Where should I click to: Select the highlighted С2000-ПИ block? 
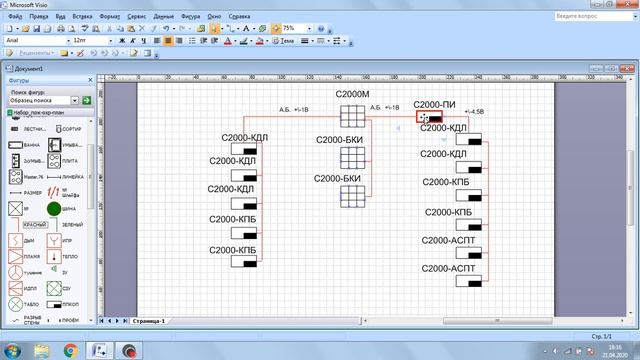coord(429,117)
